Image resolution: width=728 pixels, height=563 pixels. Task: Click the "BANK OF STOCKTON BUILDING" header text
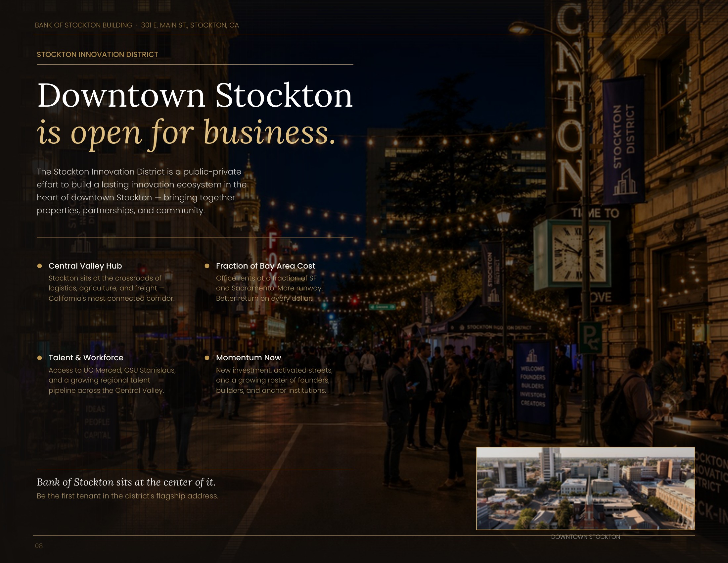(x=83, y=26)
